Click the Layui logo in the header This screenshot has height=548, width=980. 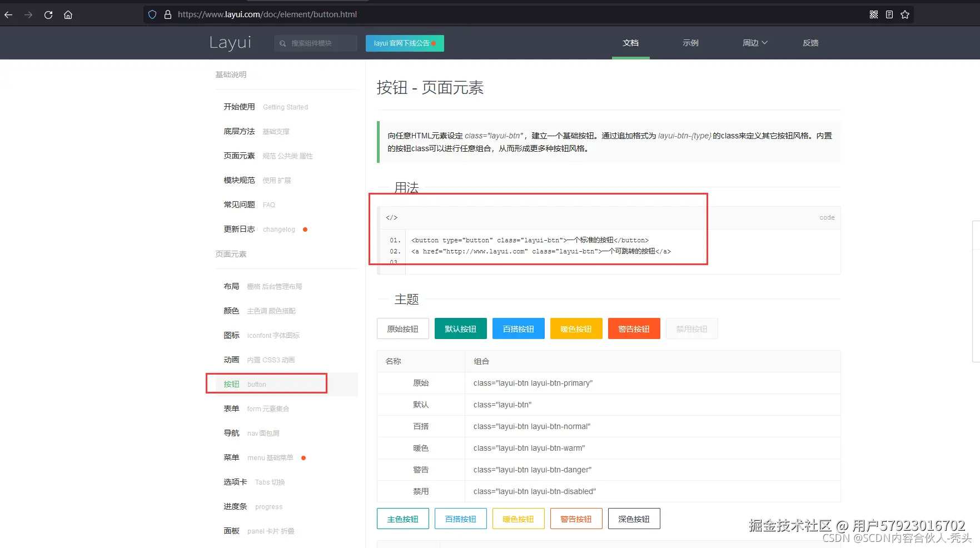230,43
